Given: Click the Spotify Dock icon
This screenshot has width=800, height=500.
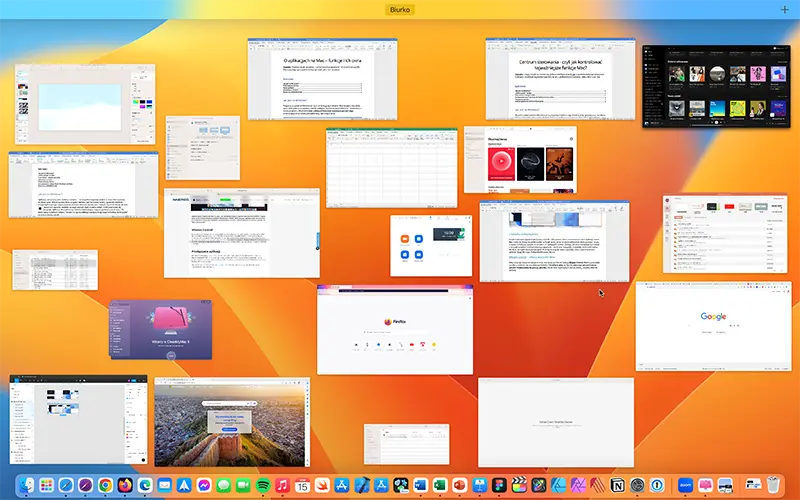Looking at the screenshot, I should click(x=263, y=485).
